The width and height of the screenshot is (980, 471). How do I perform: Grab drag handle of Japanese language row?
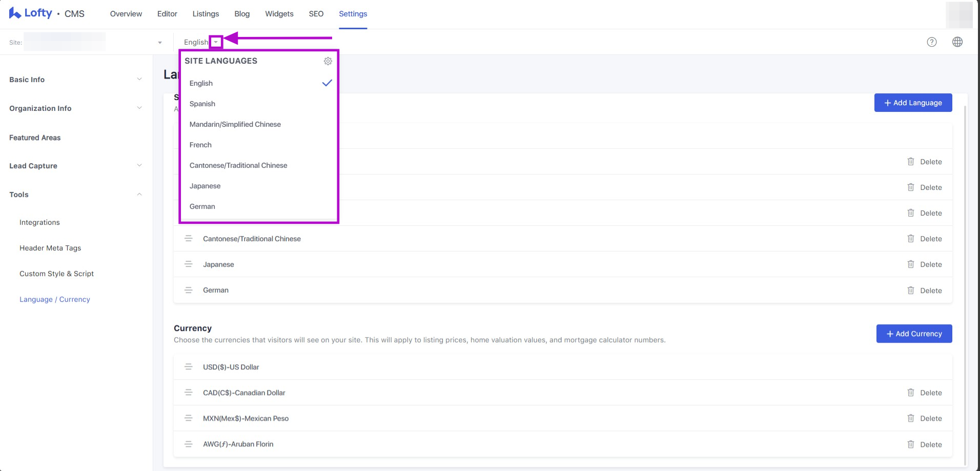click(189, 264)
